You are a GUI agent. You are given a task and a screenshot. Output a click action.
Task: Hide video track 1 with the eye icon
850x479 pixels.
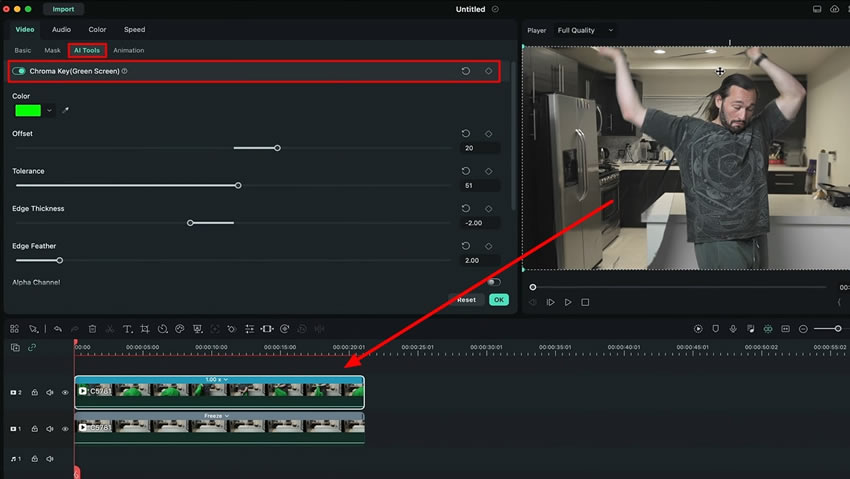pyautogui.click(x=65, y=429)
